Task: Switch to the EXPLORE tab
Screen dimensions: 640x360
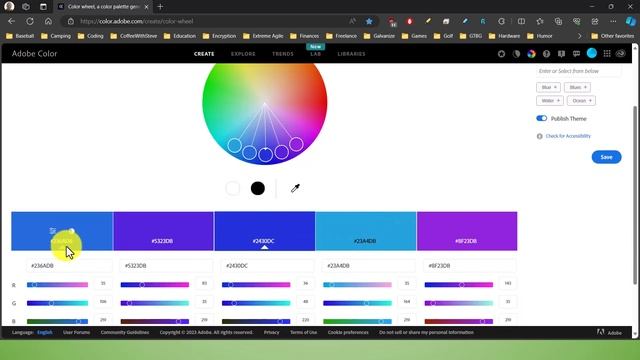Action: click(243, 54)
